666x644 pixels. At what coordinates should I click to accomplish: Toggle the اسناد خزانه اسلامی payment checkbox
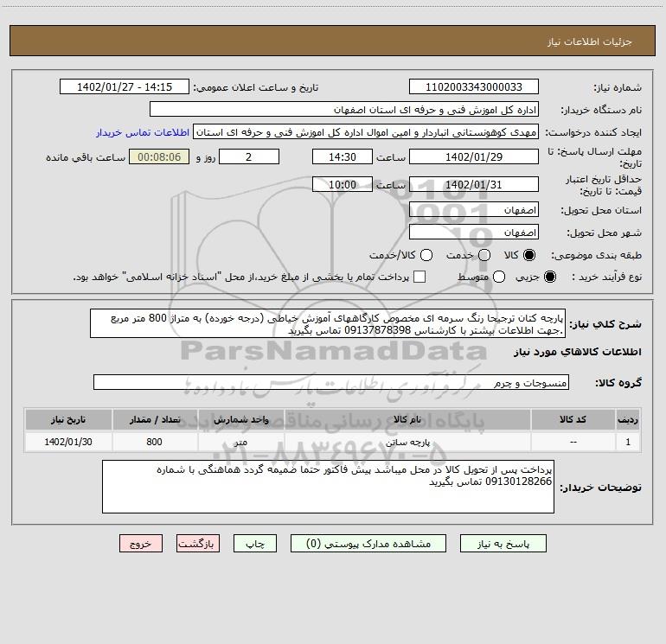pos(419,277)
